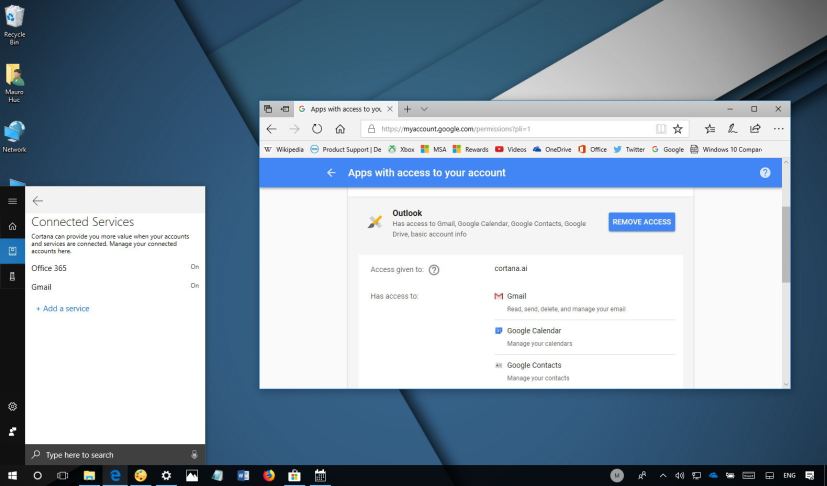Share this page from Edge
The height and width of the screenshot is (486, 827).
tap(755, 129)
